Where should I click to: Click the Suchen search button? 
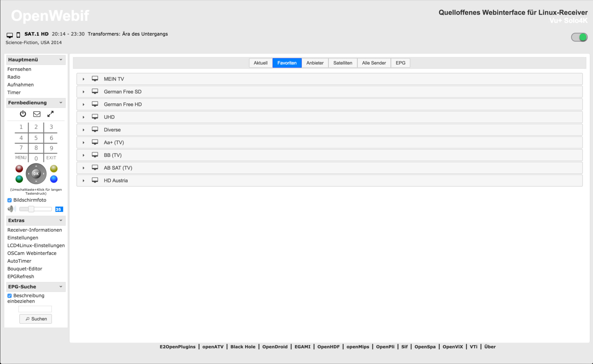point(36,319)
